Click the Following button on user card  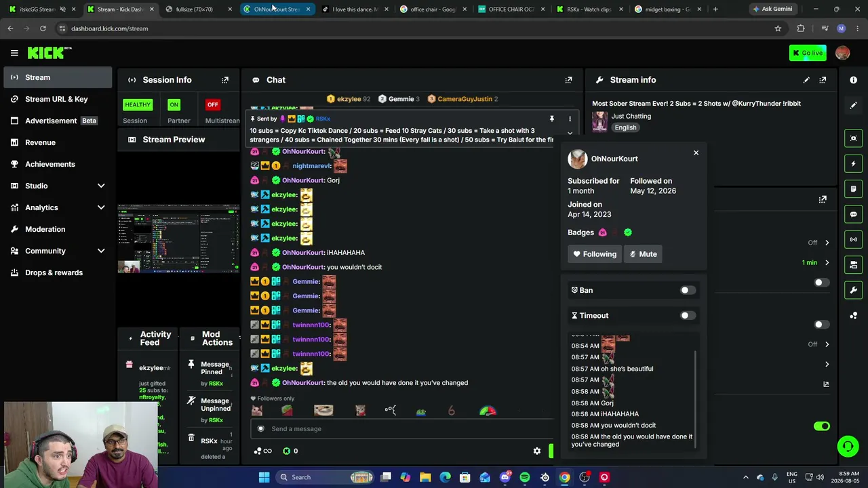coord(595,254)
